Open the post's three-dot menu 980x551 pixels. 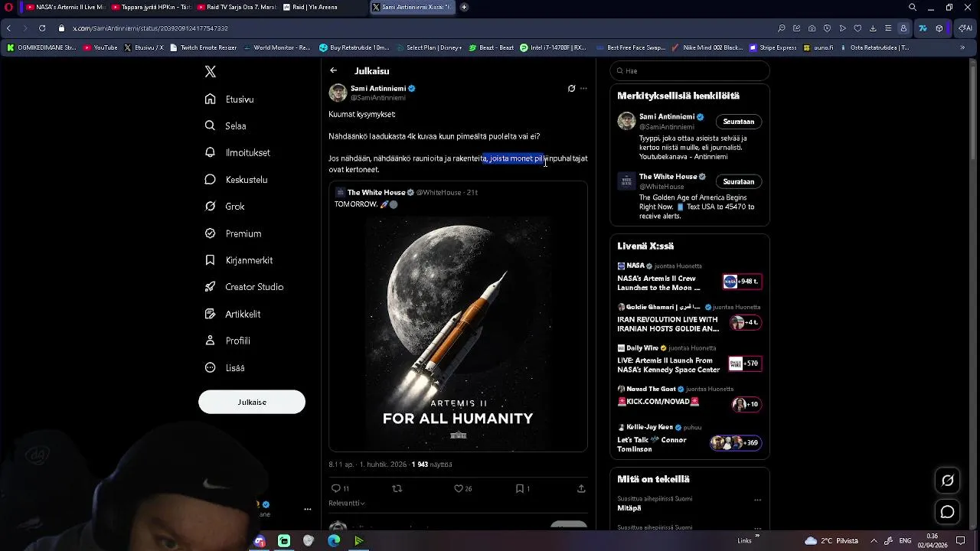click(583, 89)
